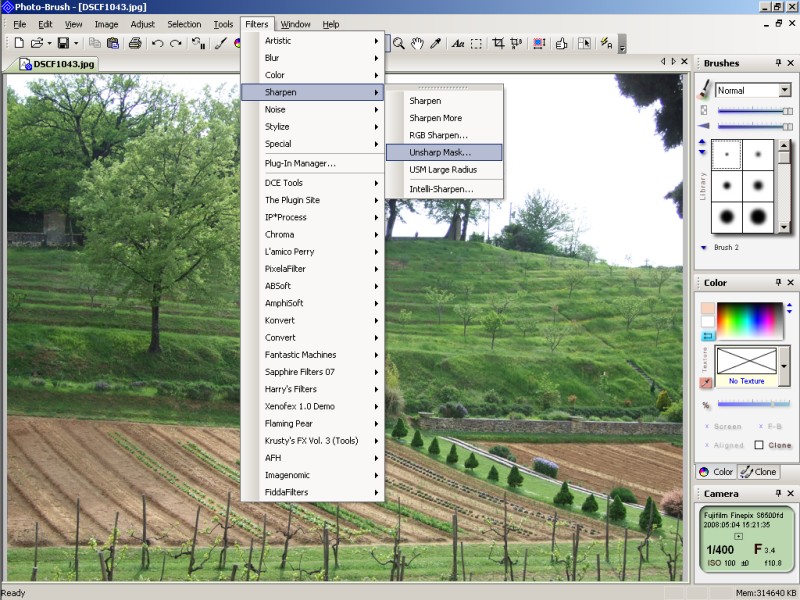Switch to the Clone tab
The image size is (800, 600).
[759, 472]
